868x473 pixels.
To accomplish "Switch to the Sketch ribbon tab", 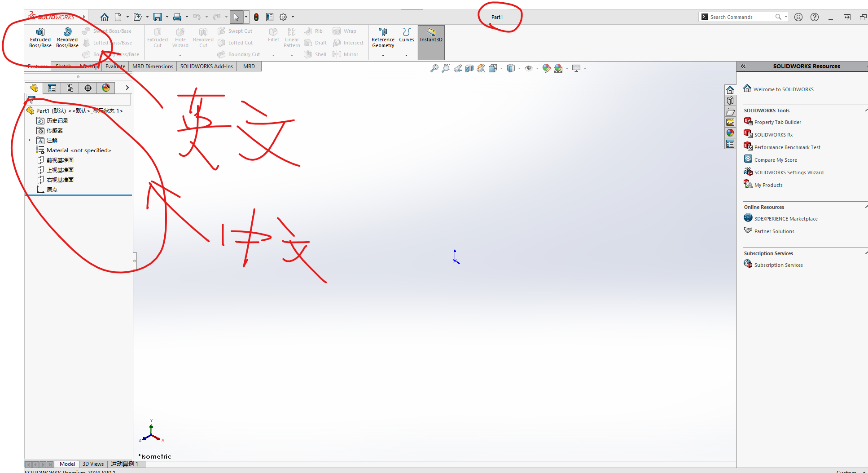I will pos(63,66).
